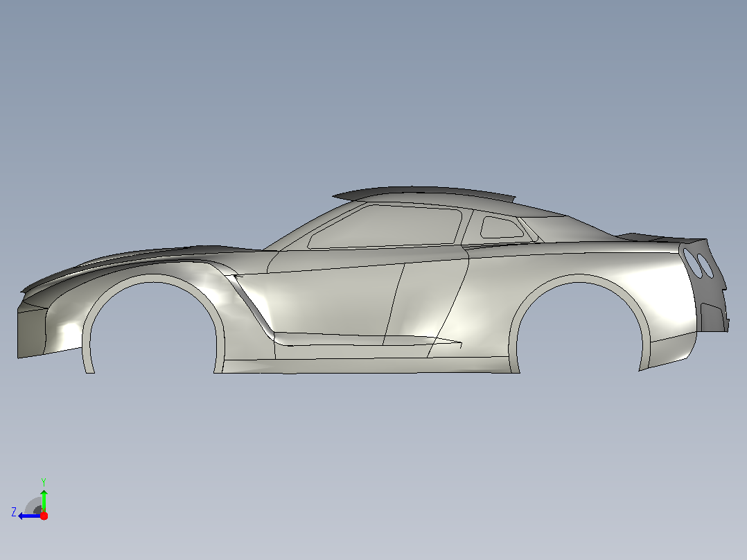Click the "Y" label of the triad
This screenshot has width=747, height=560.
44,482
